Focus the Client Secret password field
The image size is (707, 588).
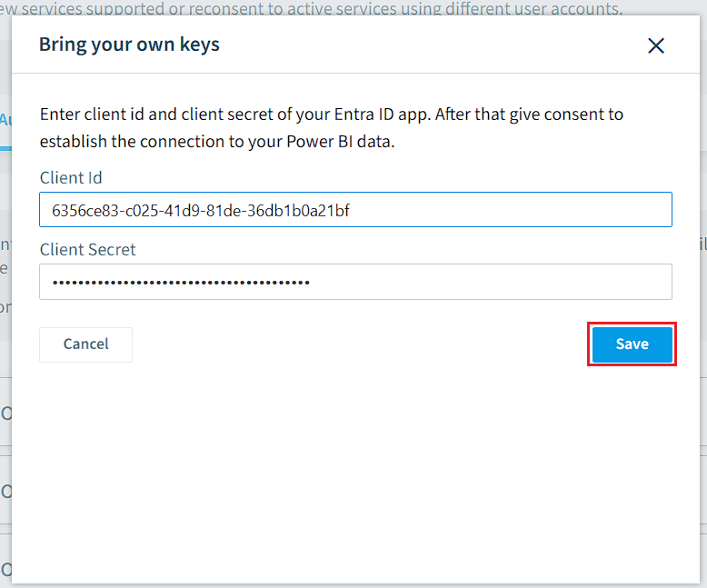pos(355,282)
